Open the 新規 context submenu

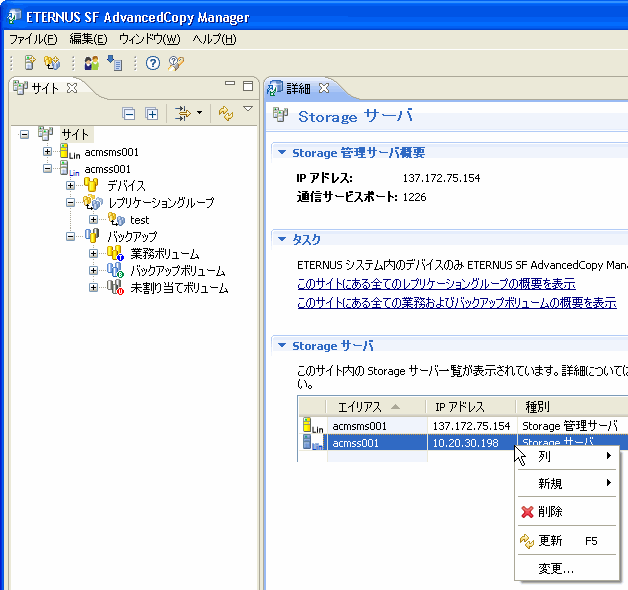[x=567, y=483]
